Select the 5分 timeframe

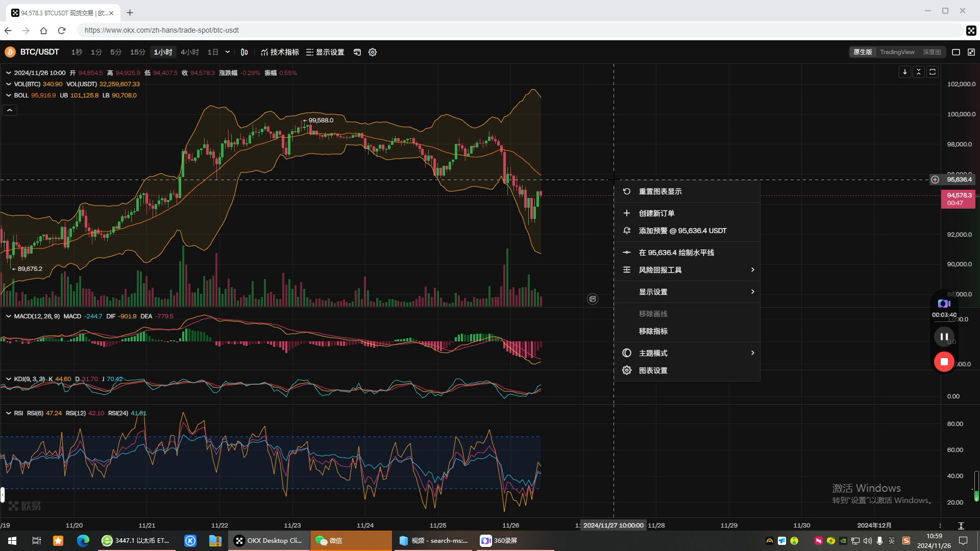[x=116, y=52]
